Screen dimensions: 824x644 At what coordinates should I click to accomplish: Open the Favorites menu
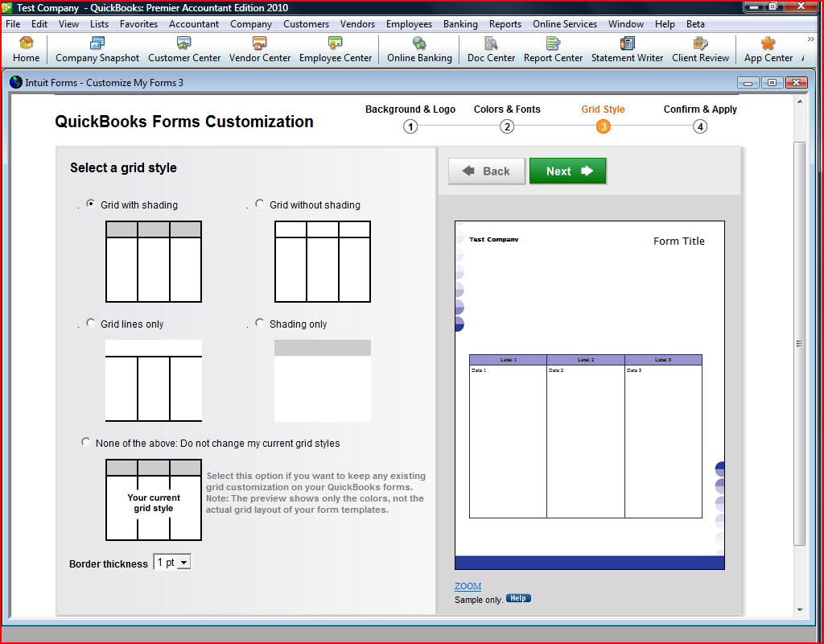point(138,24)
